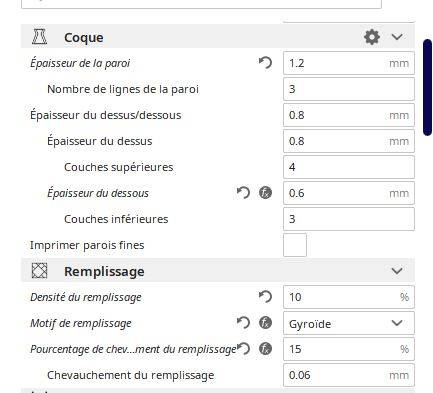Click the Coque shell category icon
Image resolution: width=433 pixels, height=393 pixels.
coord(39,37)
